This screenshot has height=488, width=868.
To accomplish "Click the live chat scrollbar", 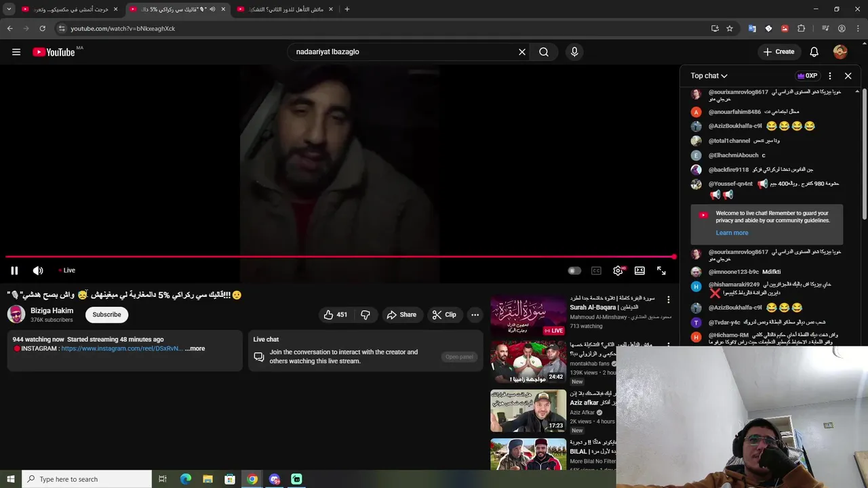I will pos(864,152).
